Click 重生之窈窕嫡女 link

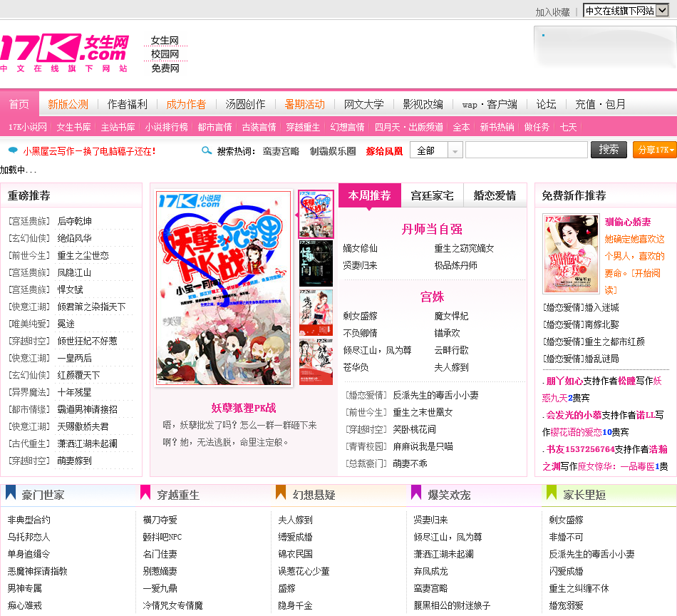click(464, 248)
